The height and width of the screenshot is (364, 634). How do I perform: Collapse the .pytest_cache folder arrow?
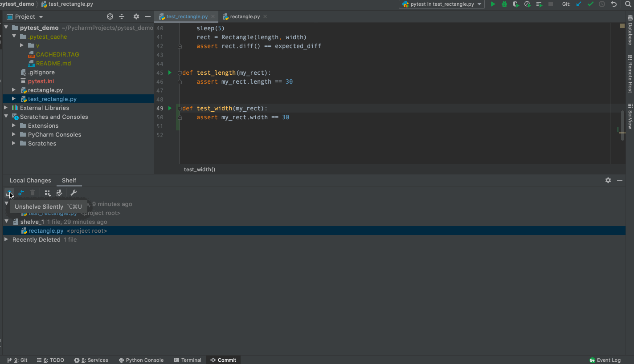point(14,36)
